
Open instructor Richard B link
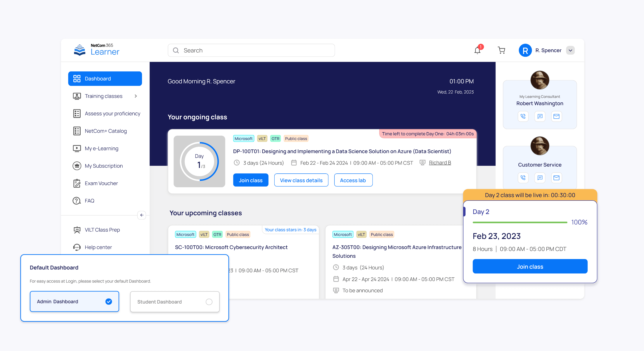(440, 163)
